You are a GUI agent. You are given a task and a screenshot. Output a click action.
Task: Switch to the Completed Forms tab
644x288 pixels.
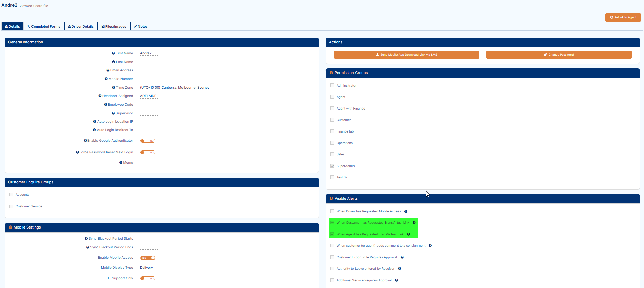coord(44,26)
